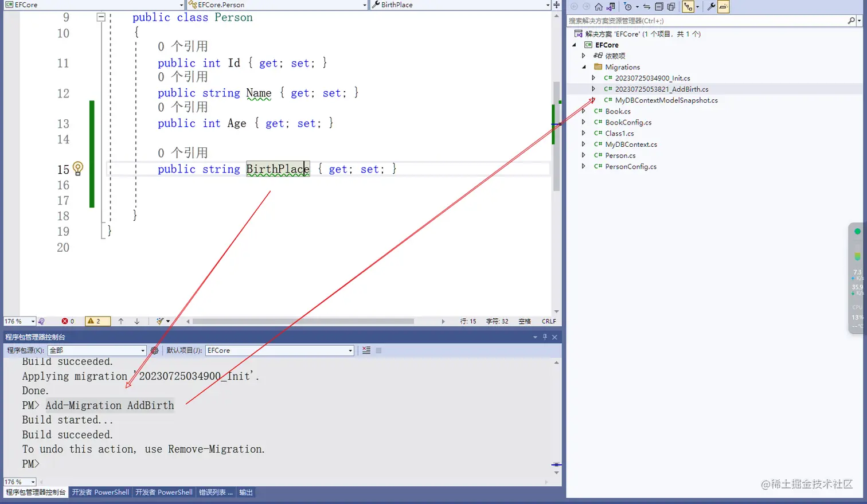867x504 pixels.
Task: Expand the 依赖项 dependencies node
Action: click(x=584, y=56)
